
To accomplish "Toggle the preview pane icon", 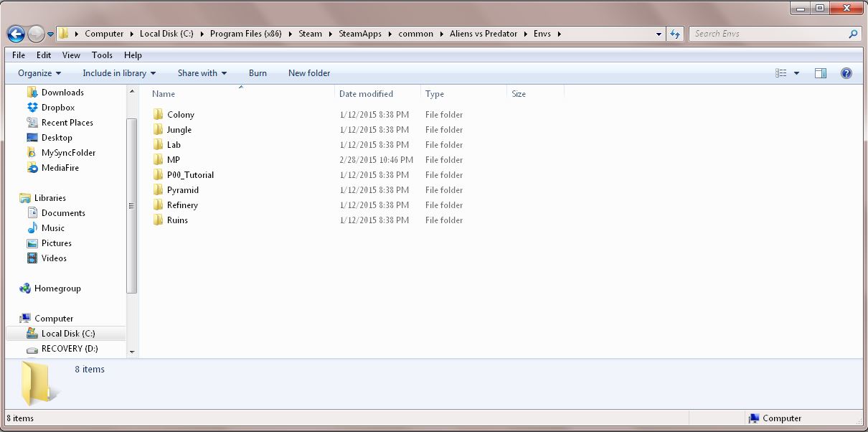I will click(x=821, y=73).
